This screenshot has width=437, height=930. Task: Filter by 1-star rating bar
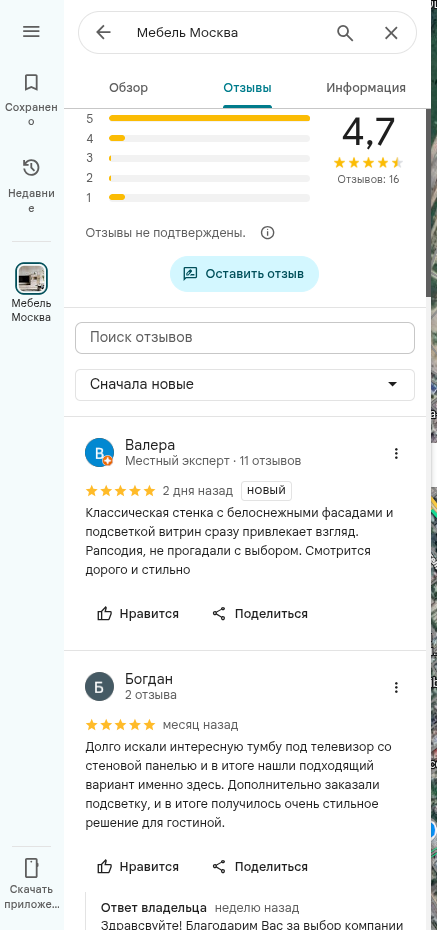coord(209,198)
